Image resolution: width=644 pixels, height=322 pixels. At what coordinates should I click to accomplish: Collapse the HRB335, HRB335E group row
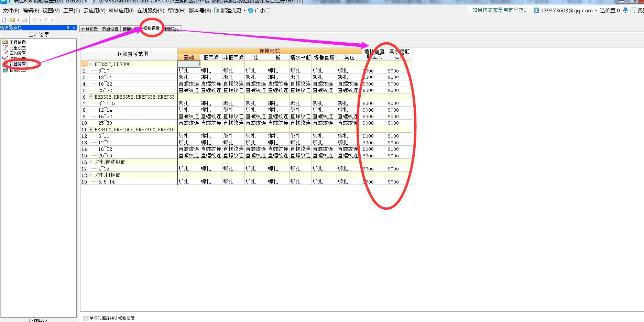(x=91, y=97)
